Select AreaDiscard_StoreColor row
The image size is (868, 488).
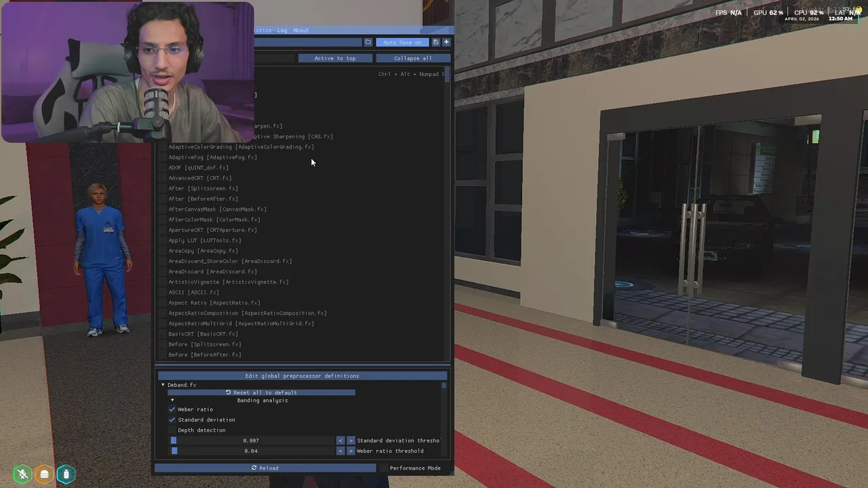(x=230, y=261)
